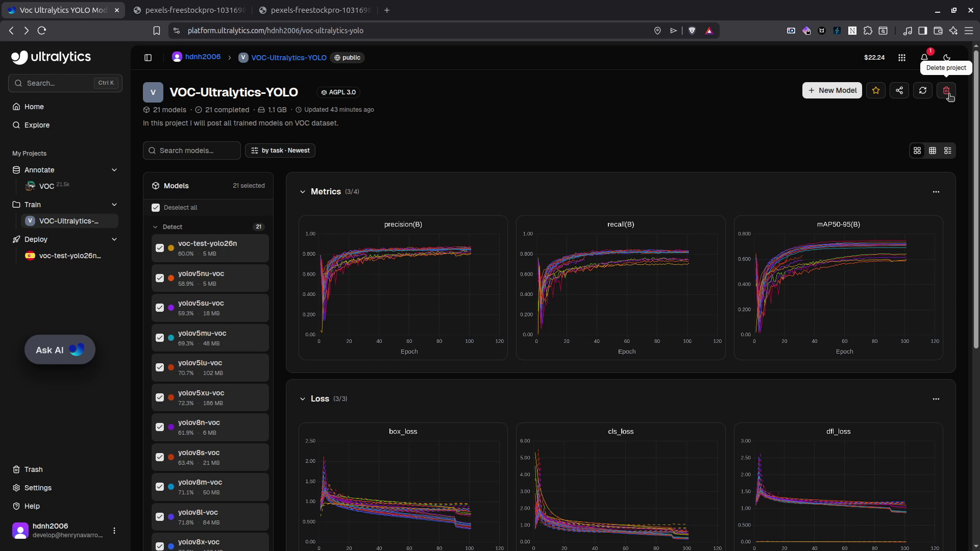
Task: Switch models to list view
Action: (x=949, y=151)
